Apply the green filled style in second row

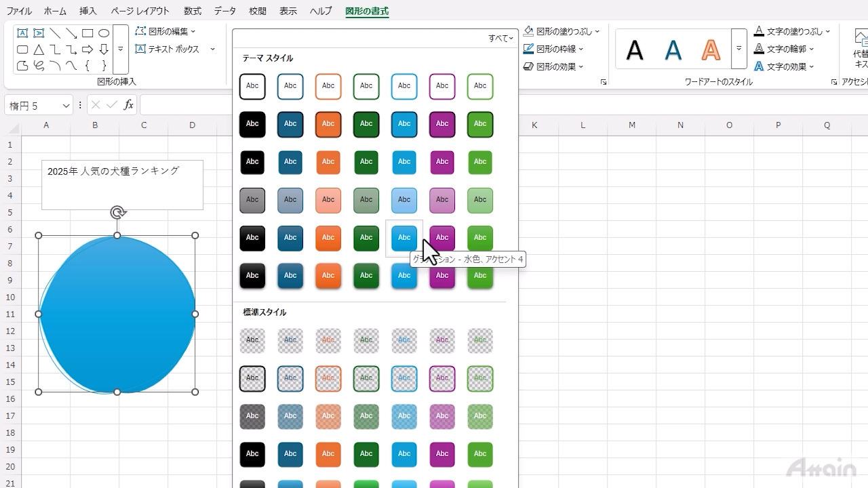coord(366,124)
